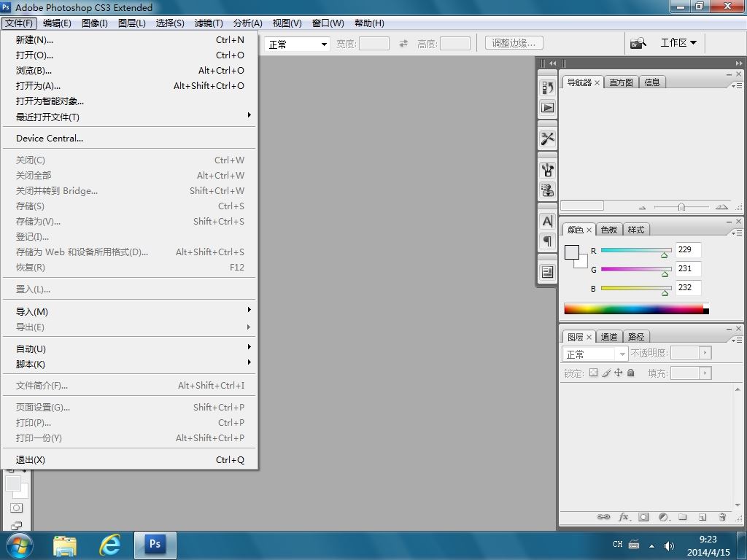Click the 填充 fill arrow
Image resolution: width=747 pixels, height=560 pixels.
[705, 373]
